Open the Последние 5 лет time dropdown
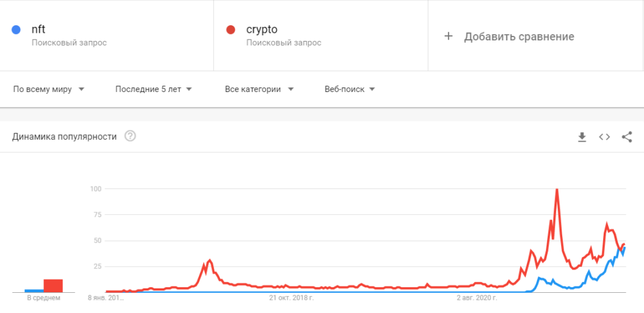The image size is (644, 313). 153,89
